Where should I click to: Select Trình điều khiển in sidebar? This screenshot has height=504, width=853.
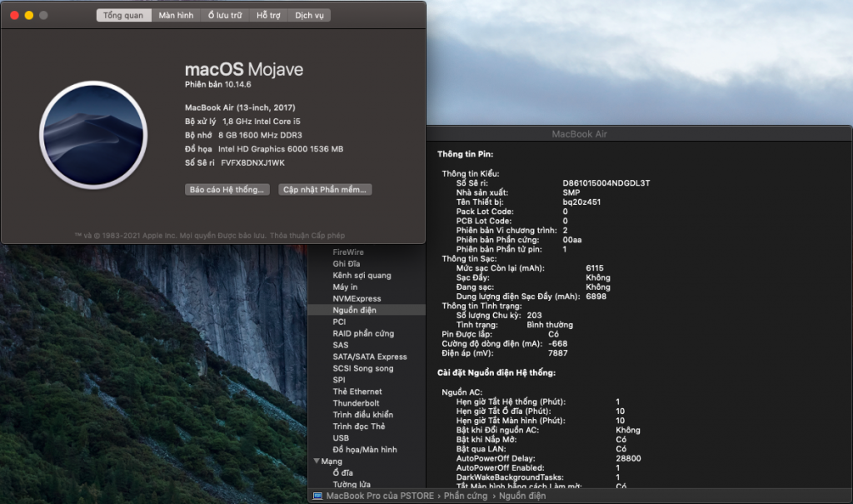[x=363, y=415]
